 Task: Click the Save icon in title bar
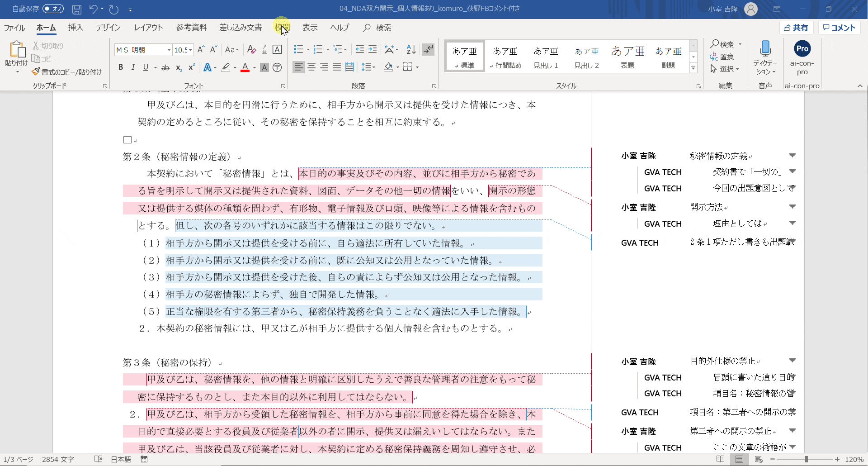click(x=77, y=9)
